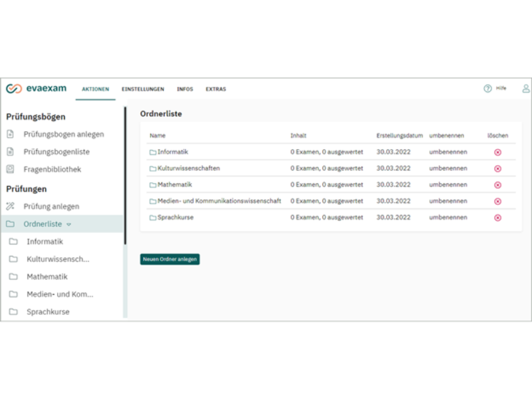Click the Prüfungsbogen anlegen document icon
This screenshot has width=532, height=399.
tap(10, 134)
